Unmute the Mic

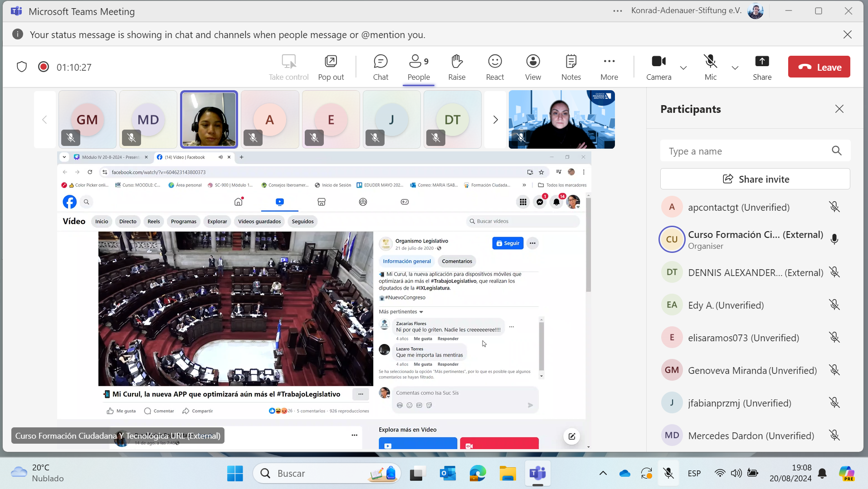pos(710,67)
